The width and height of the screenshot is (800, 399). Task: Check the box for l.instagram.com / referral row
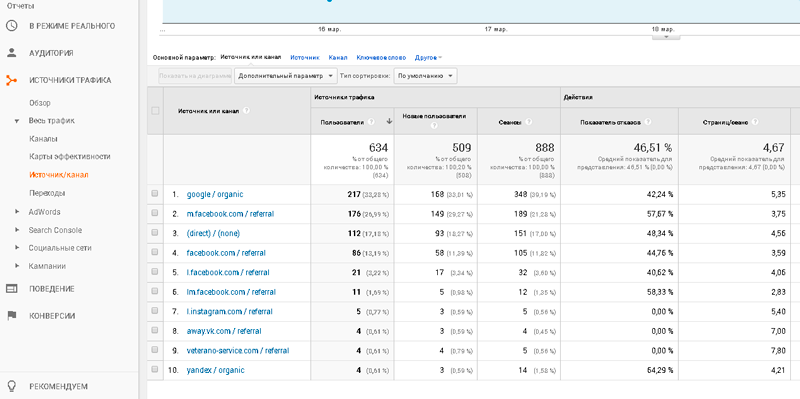tap(155, 311)
